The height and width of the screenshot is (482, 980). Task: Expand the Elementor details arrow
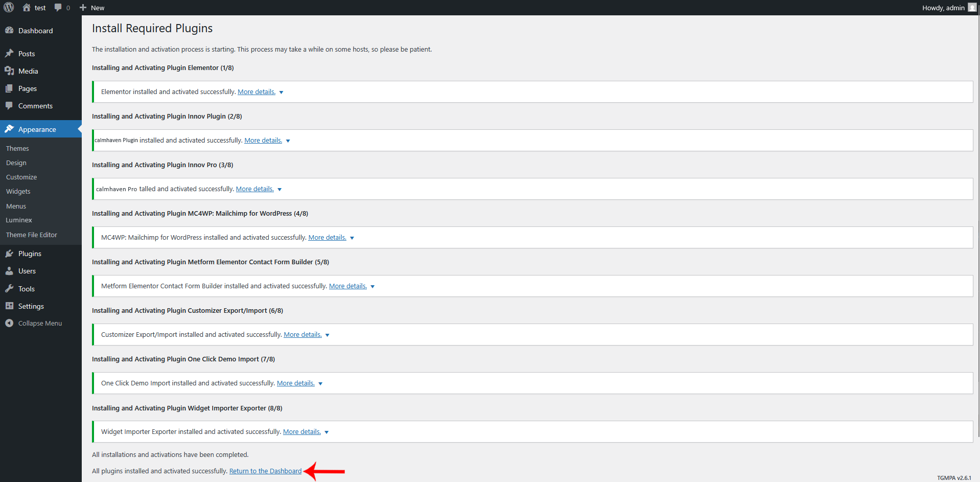point(281,93)
